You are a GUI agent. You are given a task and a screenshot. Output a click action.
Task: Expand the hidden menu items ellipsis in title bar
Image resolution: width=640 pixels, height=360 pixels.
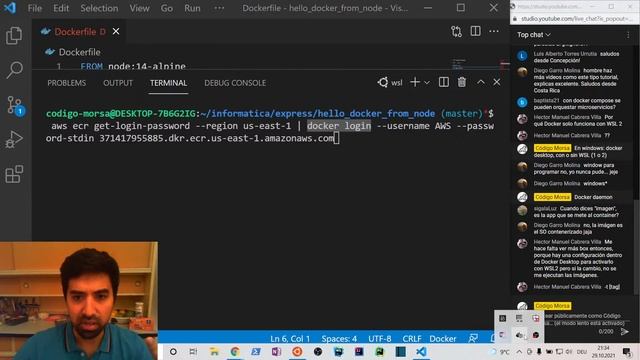(219, 8)
